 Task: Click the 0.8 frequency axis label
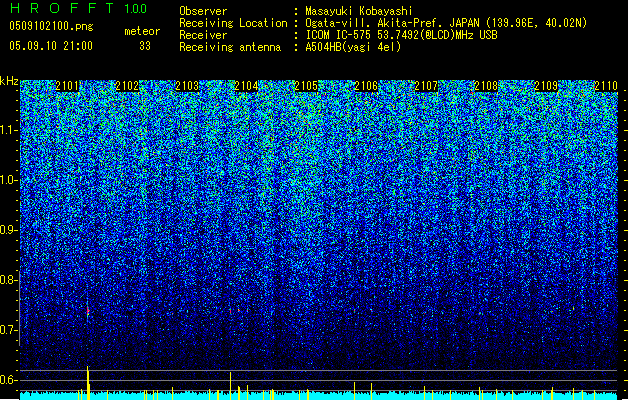9,280
